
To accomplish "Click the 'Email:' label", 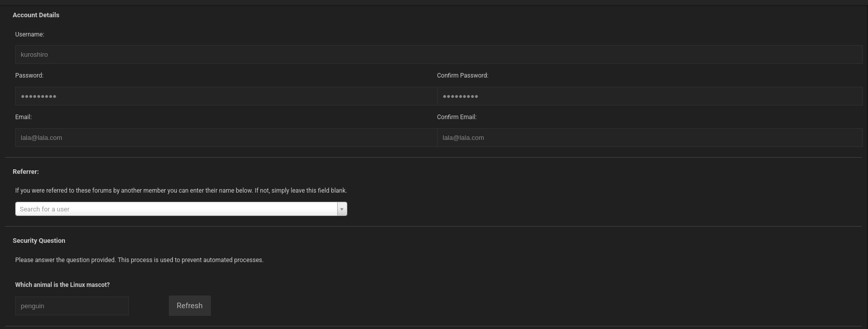I will pos(23,117).
